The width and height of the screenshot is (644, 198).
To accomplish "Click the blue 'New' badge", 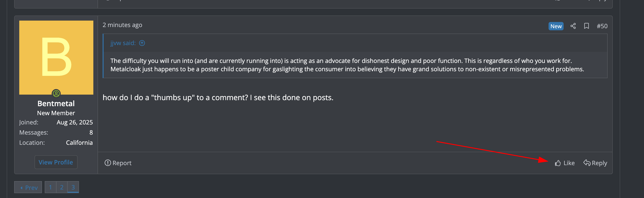I will click(556, 26).
